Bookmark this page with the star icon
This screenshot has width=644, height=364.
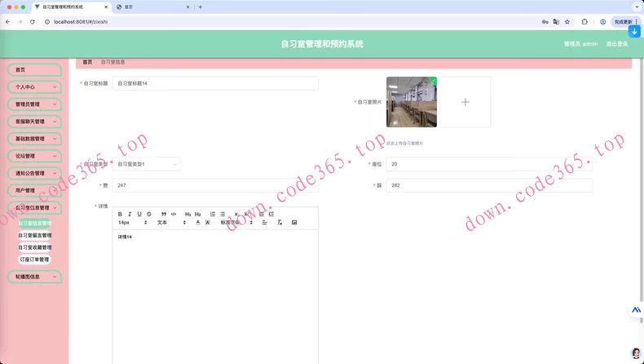point(567,22)
